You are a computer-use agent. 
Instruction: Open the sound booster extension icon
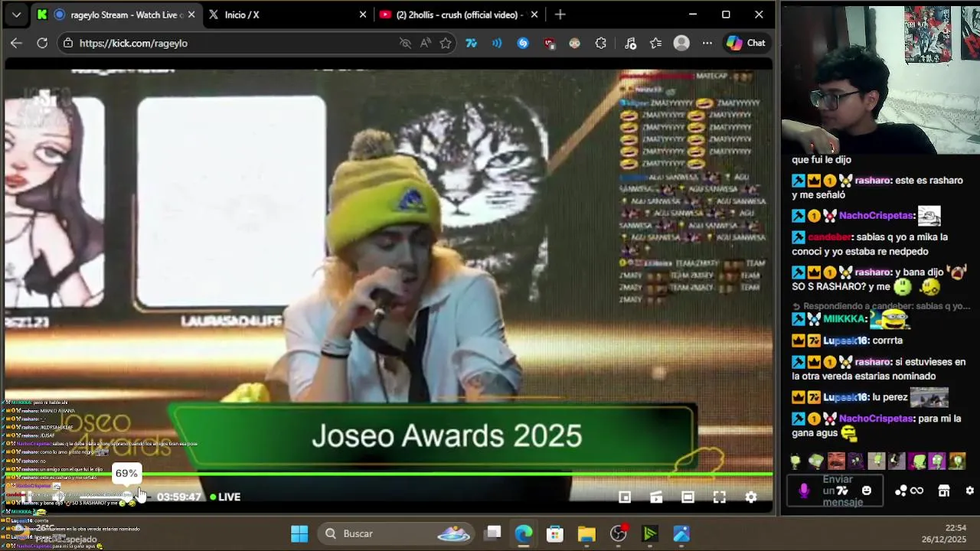498,43
